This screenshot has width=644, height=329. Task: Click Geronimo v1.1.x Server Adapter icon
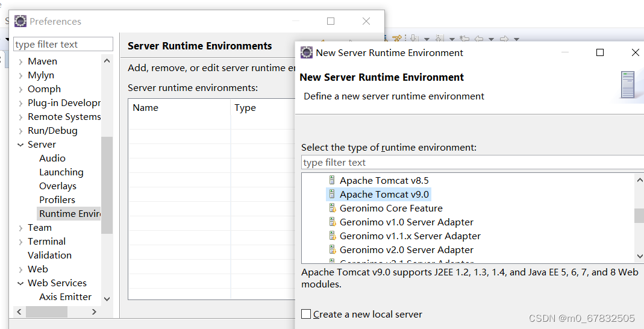[333, 236]
